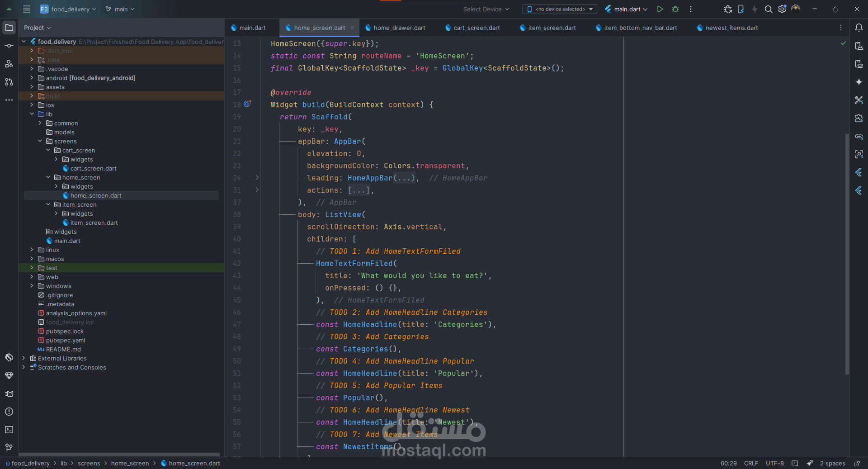The width and height of the screenshot is (868, 469).
Task: Expand the android folder
Action: coord(32,78)
